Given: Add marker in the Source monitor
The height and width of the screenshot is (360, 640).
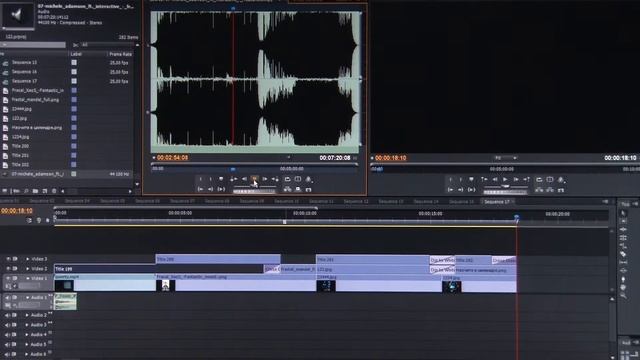Looking at the screenshot, I should tap(221, 179).
